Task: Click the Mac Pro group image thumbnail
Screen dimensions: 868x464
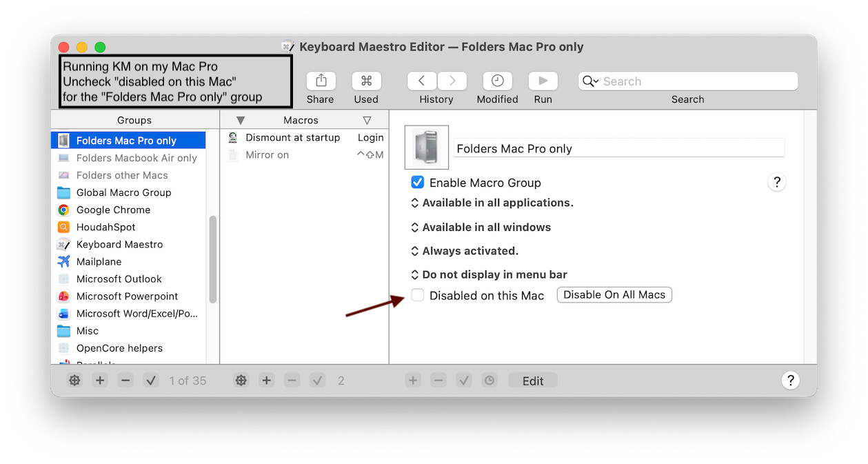Action: (426, 148)
